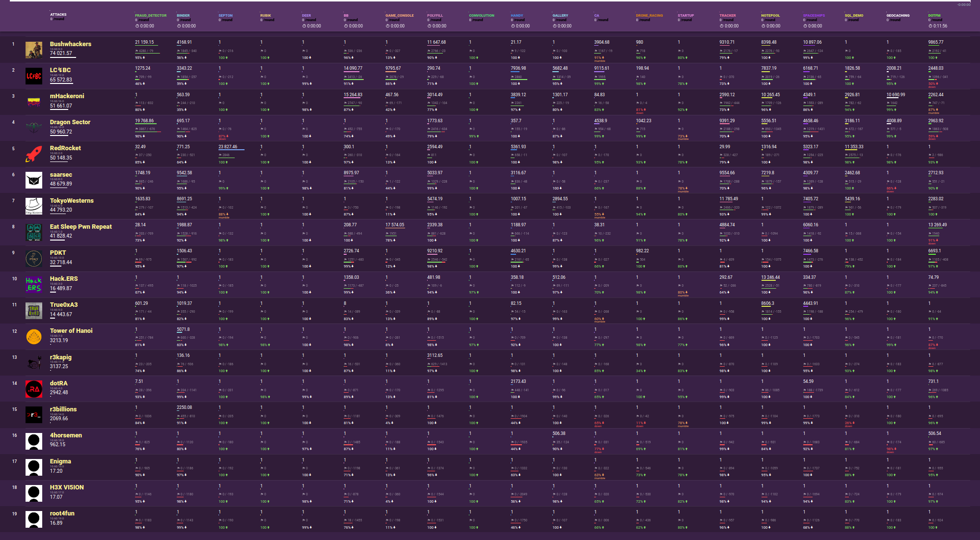Viewport: 980px width, 540px height.
Task: Open the mHackeroni team name link
Action: (x=67, y=96)
